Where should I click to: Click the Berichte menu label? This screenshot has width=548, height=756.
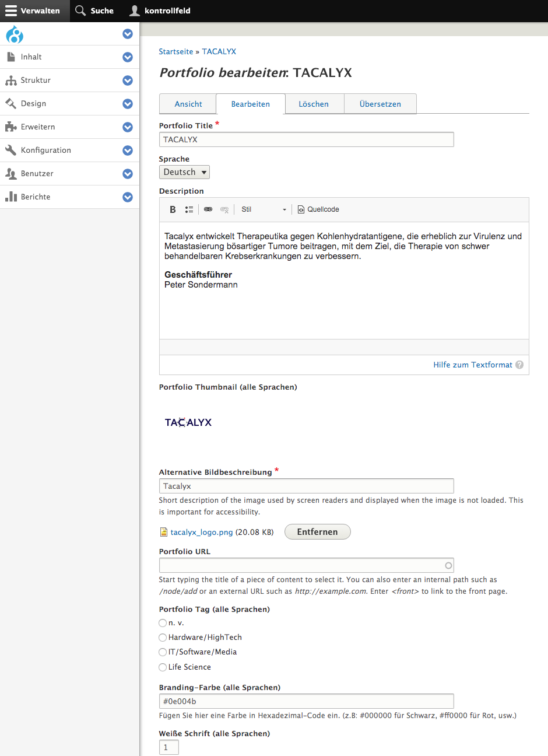point(36,197)
